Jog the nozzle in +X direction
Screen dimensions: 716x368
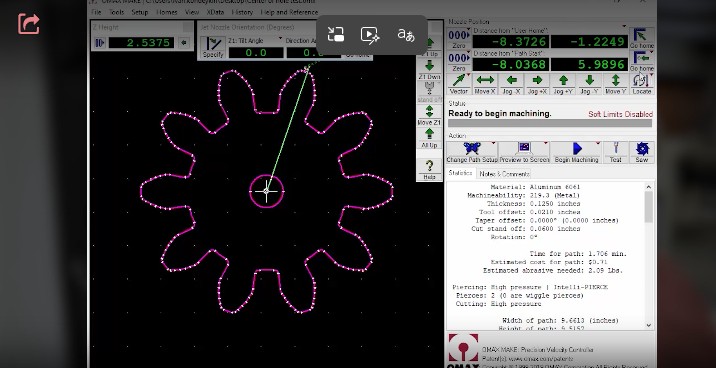point(537,84)
